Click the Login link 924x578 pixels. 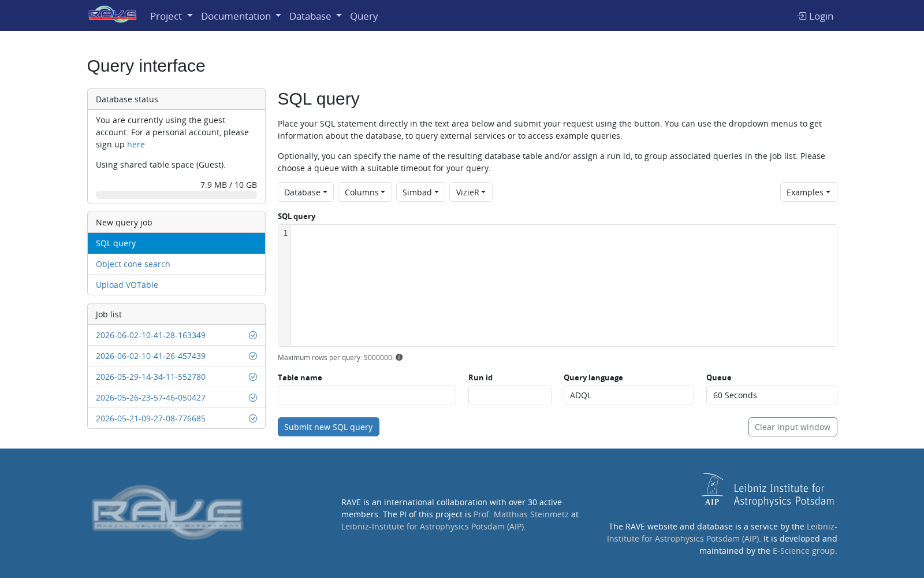tap(815, 16)
